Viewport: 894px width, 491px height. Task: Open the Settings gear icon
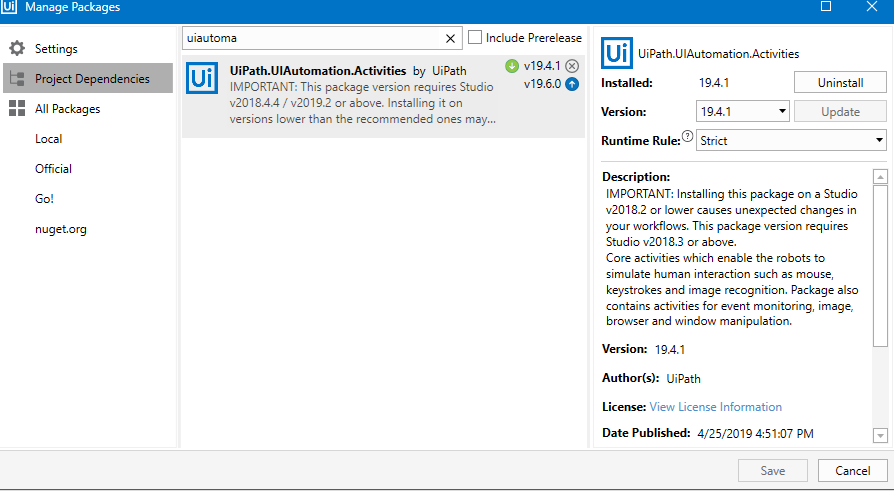click(17, 48)
